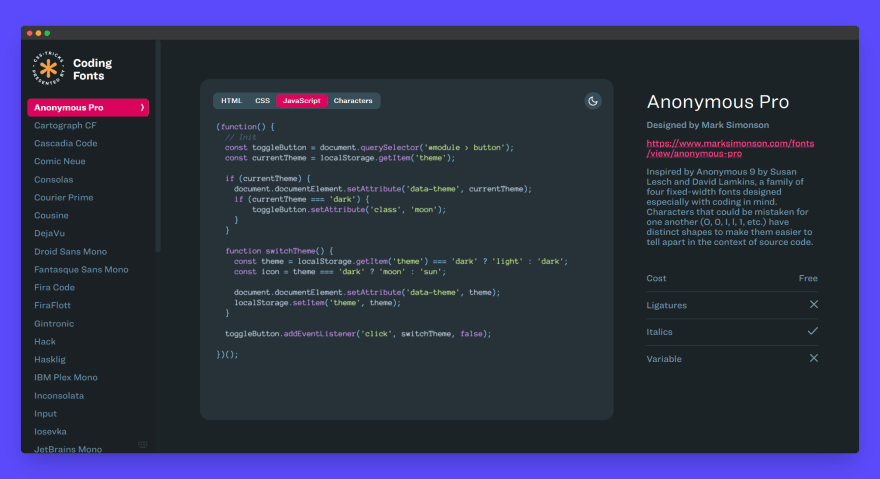Select Gintronic font
Viewport: 880px width, 479px height.
[54, 324]
